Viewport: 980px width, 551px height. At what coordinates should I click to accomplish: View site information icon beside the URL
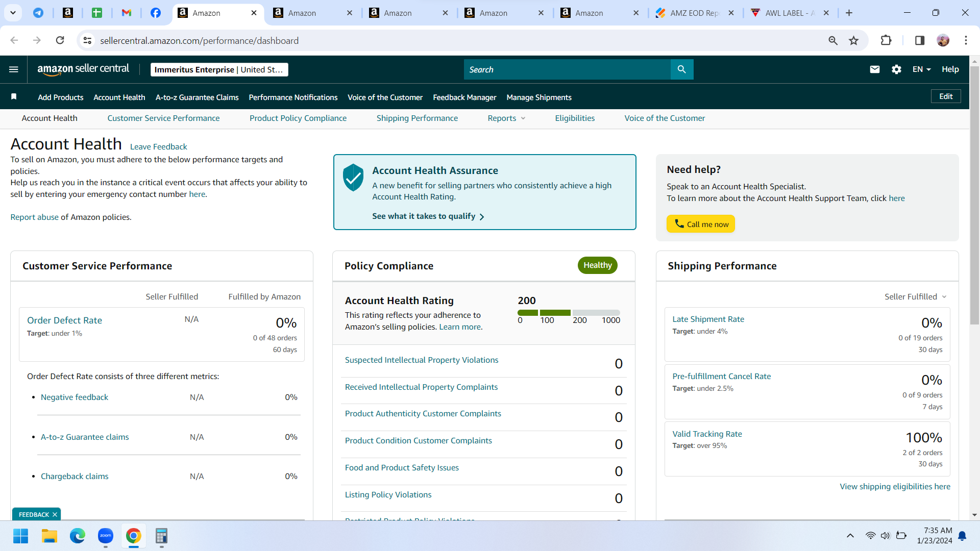coord(88,40)
